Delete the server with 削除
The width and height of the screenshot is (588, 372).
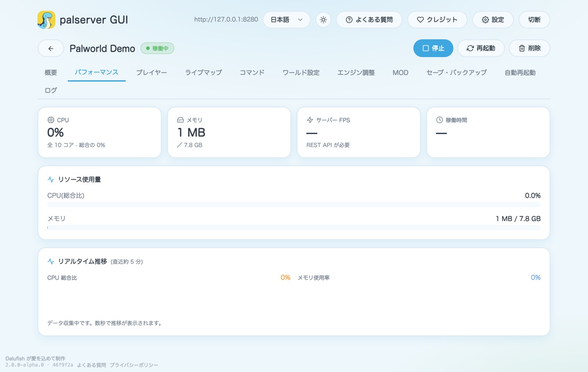tap(530, 48)
